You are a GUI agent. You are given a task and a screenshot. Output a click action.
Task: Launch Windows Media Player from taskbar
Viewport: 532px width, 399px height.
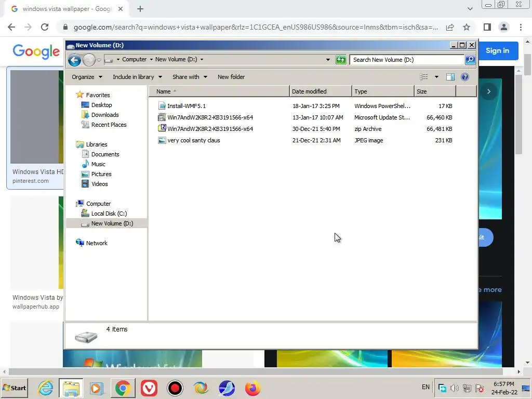(97, 388)
